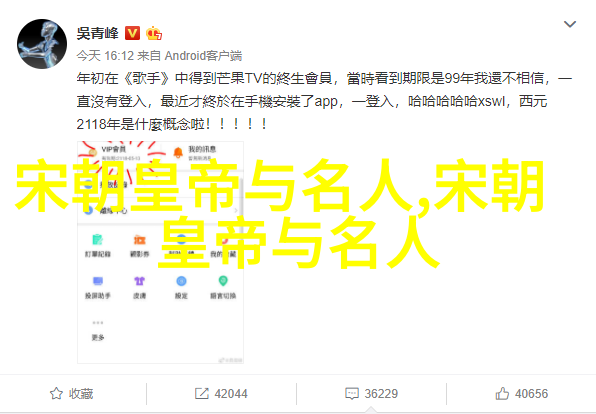The height and width of the screenshot is (414, 596).
Task: Open the 吴青峰 username link
Action: coord(97,33)
